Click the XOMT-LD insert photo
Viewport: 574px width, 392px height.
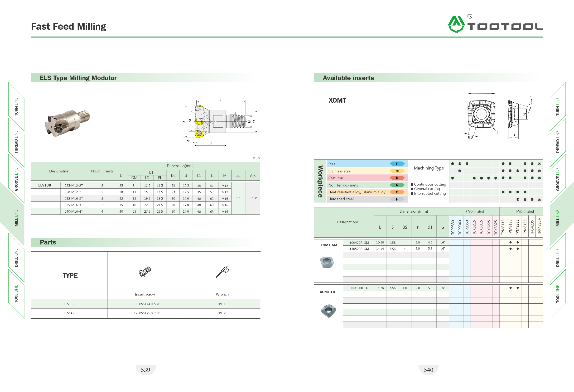click(328, 311)
